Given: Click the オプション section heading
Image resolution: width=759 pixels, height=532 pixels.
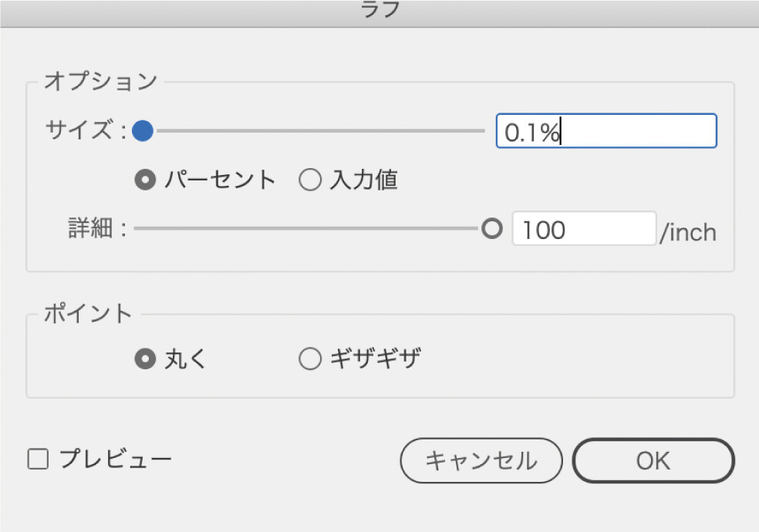Looking at the screenshot, I should coord(101,81).
